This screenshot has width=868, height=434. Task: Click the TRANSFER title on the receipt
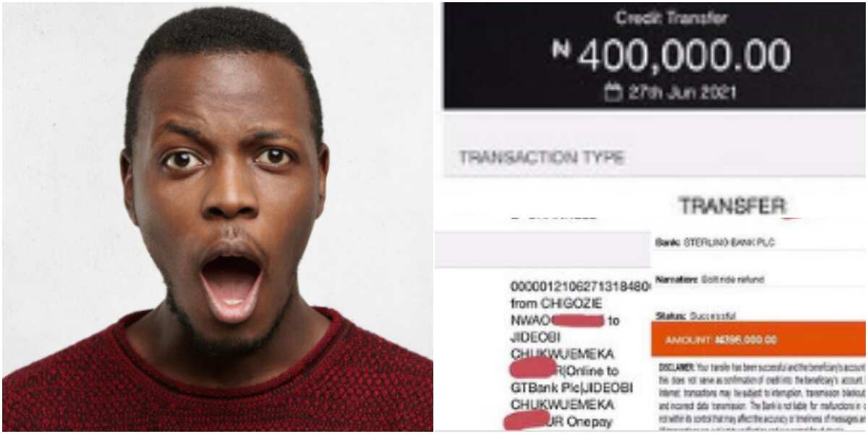pyautogui.click(x=732, y=206)
